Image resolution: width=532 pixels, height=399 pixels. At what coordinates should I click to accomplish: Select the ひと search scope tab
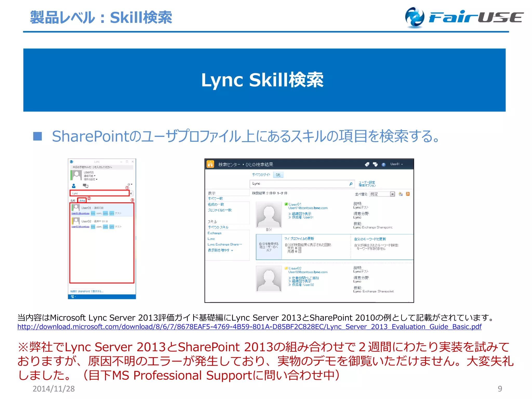(278, 175)
